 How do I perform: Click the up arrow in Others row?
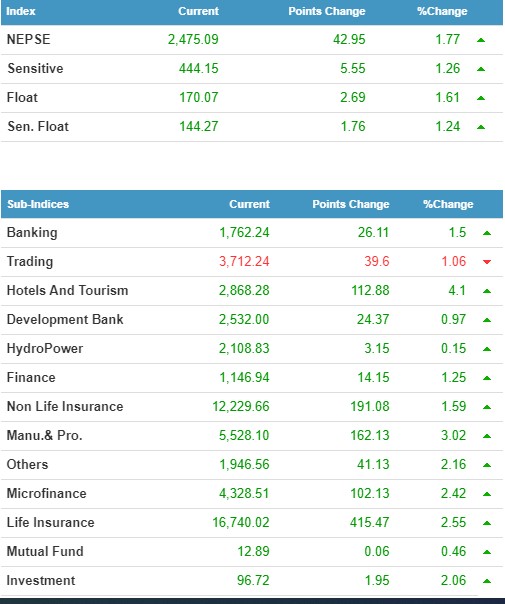(487, 465)
